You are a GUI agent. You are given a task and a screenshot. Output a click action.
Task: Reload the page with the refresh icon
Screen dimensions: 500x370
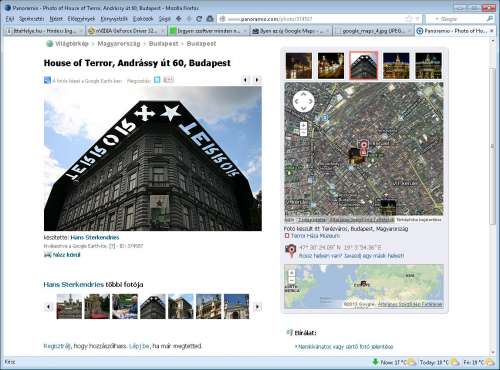(199, 19)
